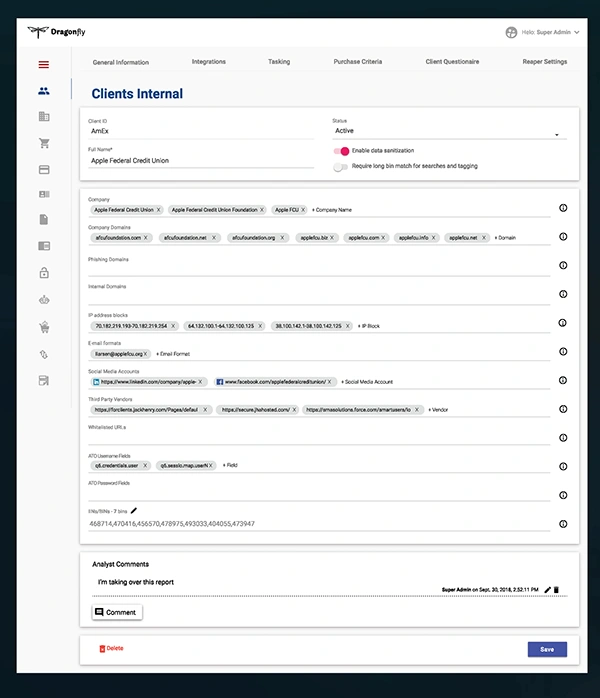Remove the applefcu.net domain chip

[x=484, y=238]
